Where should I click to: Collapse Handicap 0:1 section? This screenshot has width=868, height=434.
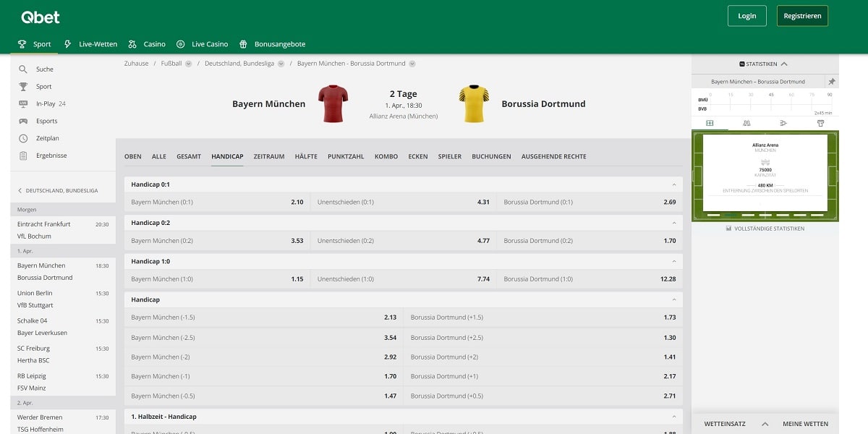(674, 185)
